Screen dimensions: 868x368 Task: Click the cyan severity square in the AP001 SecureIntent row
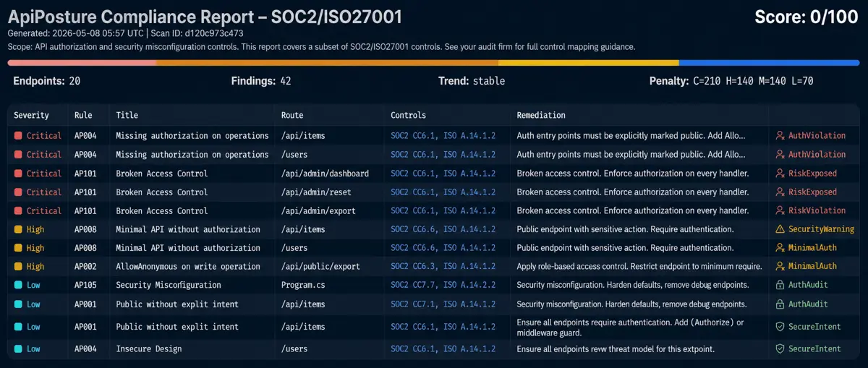click(18, 327)
